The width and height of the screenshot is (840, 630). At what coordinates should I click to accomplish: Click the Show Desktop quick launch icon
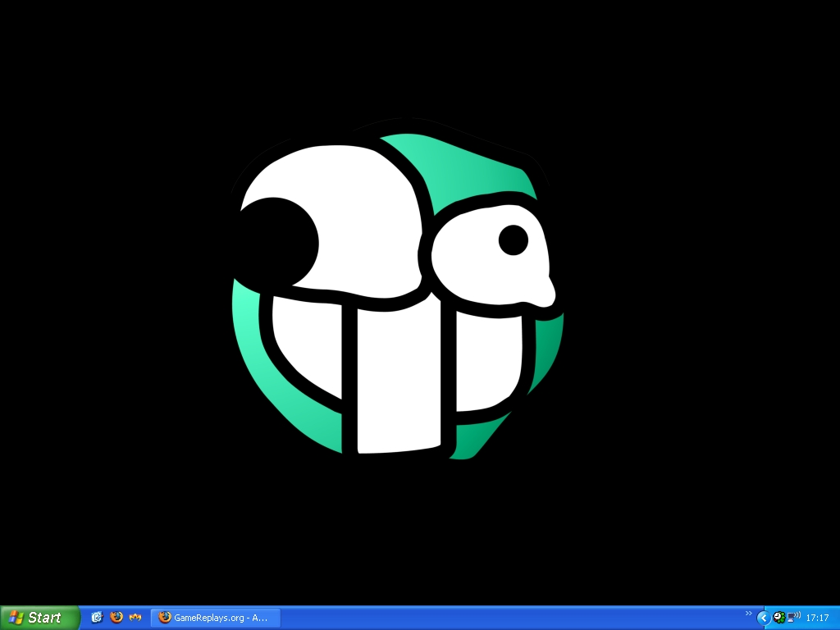click(x=97, y=618)
